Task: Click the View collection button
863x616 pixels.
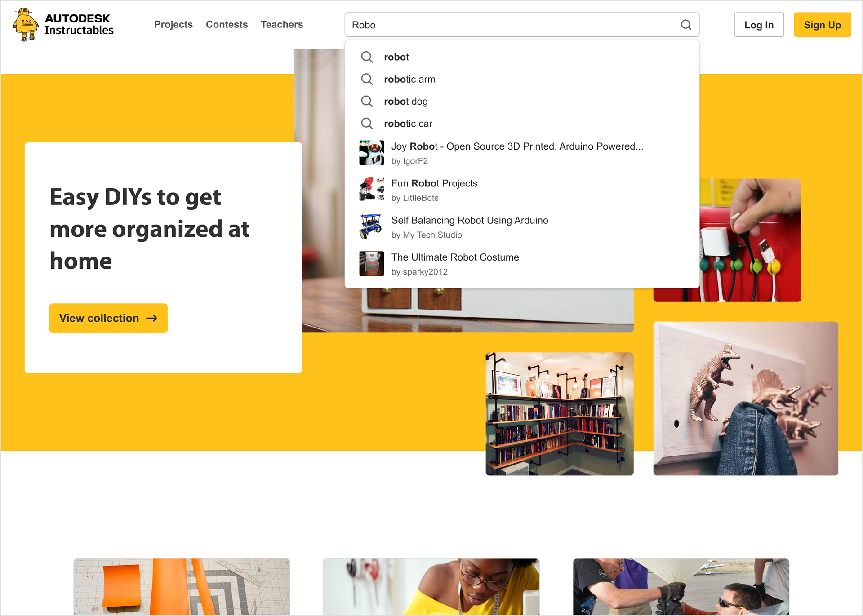Action: coord(108,318)
